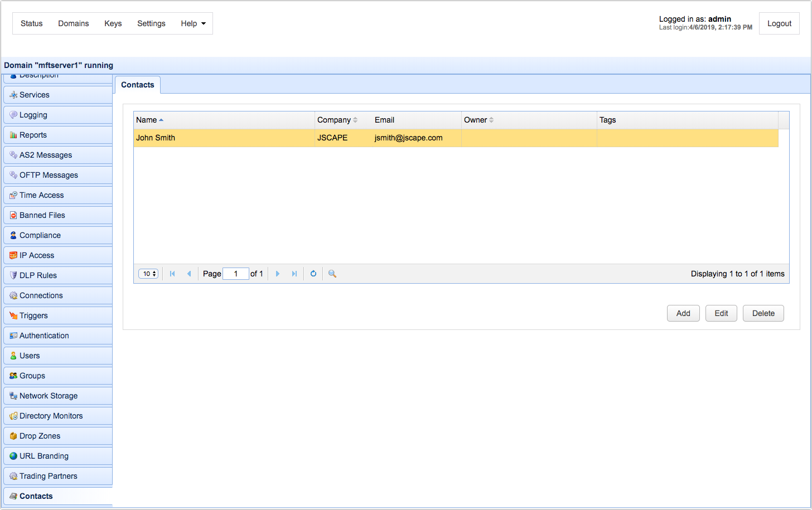Image resolution: width=812 pixels, height=510 pixels.
Task: Open the Domains menu
Action: pos(74,23)
